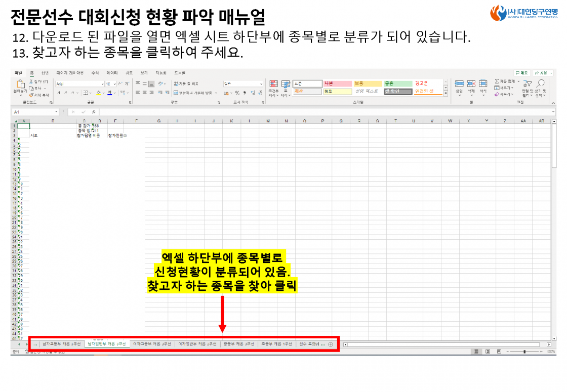Click the Cut scissors icon
This screenshot has height=392, width=567.
(31, 81)
